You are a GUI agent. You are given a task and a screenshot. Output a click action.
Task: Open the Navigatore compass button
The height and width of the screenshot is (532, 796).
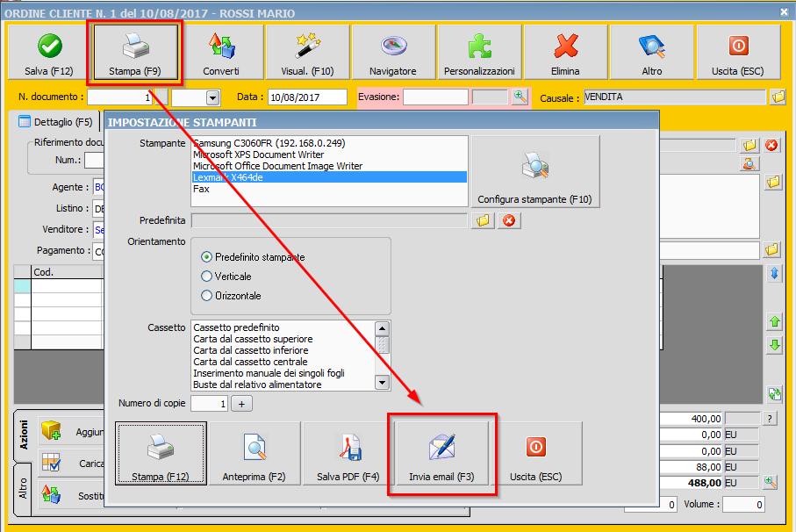pyautogui.click(x=393, y=53)
